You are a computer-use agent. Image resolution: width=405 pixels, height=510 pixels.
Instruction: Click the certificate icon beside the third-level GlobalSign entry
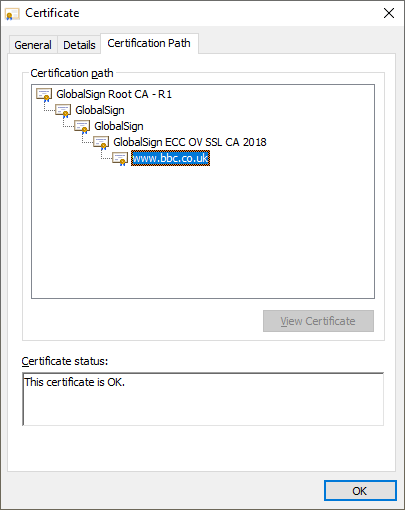[82, 127]
